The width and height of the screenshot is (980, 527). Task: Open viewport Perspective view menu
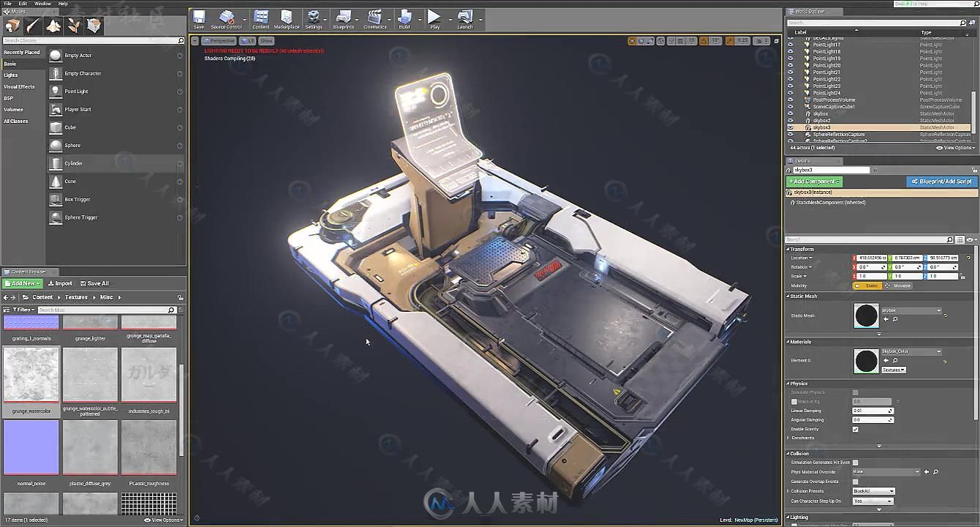[x=219, y=41]
